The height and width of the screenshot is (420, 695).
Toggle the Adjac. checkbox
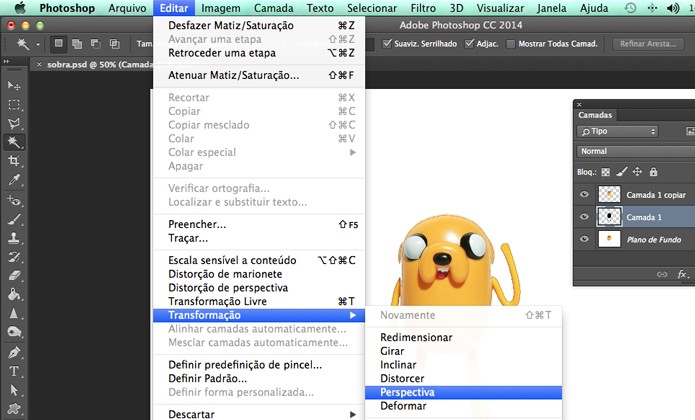point(469,43)
